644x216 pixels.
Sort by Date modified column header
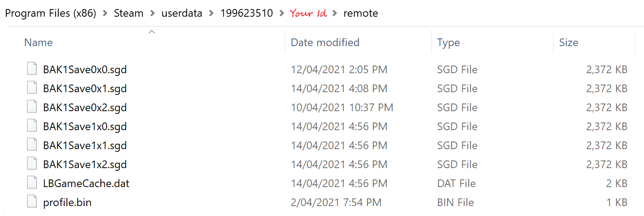(x=325, y=42)
